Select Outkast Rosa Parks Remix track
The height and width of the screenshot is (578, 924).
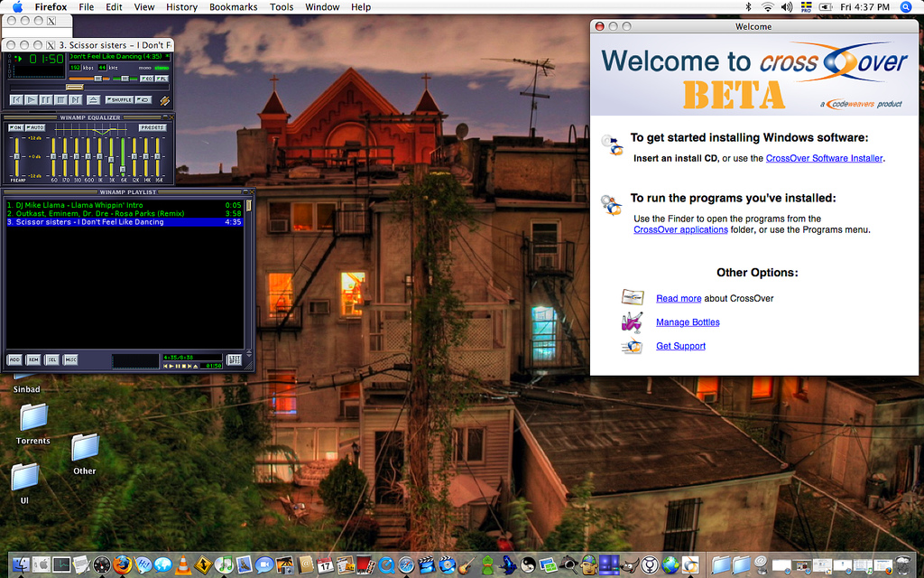(125, 213)
